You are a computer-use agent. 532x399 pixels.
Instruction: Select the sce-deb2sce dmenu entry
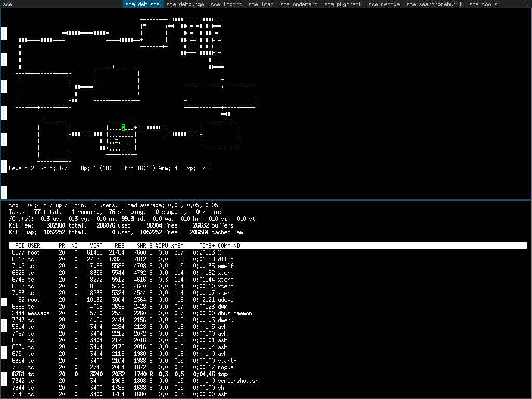pyautogui.click(x=142, y=4)
